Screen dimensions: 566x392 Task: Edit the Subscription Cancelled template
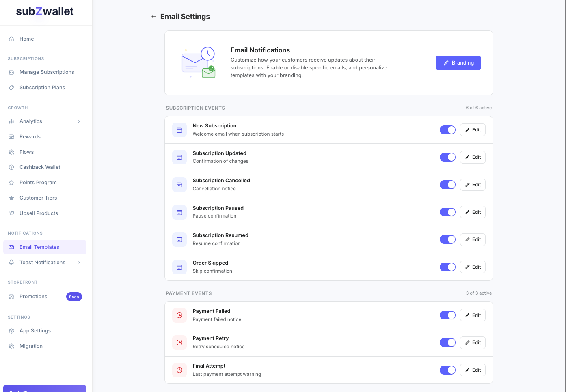click(x=473, y=185)
